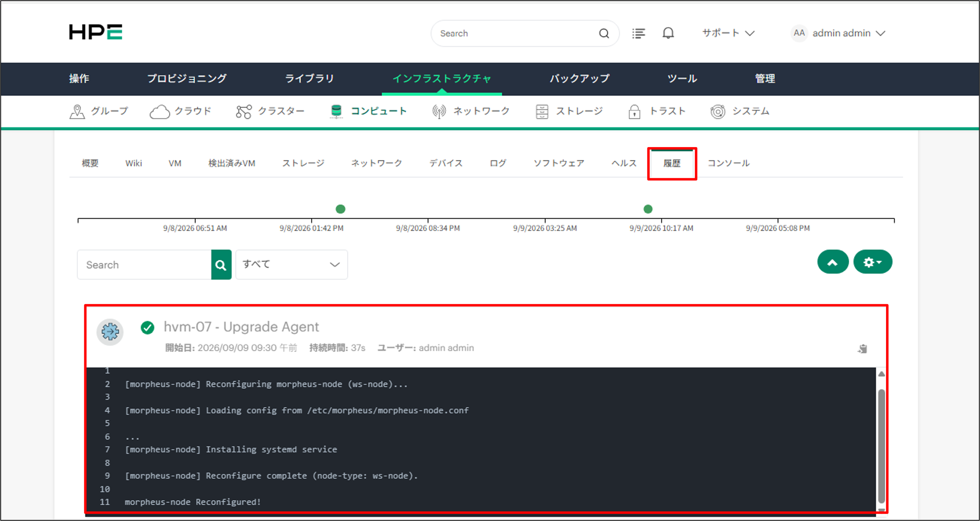Open the グループ section
Screen dimensions: 980x521
(x=99, y=111)
